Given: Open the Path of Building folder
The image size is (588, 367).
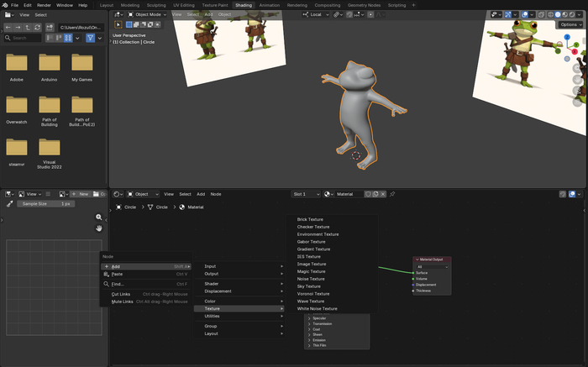Looking at the screenshot, I should [50, 104].
